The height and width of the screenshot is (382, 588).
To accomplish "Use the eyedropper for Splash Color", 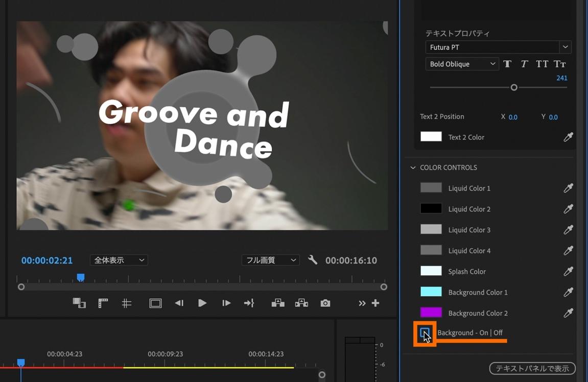I will [568, 271].
